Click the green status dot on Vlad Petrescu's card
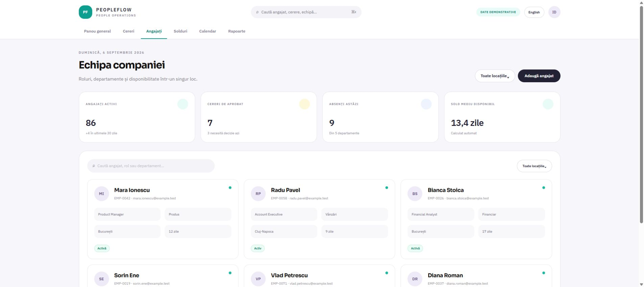The width and height of the screenshot is (644, 287). point(387,273)
